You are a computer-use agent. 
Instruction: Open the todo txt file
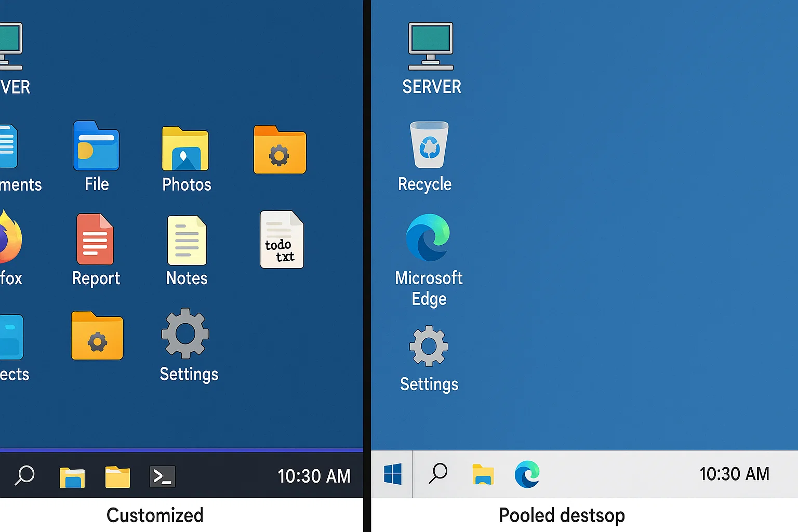281,240
